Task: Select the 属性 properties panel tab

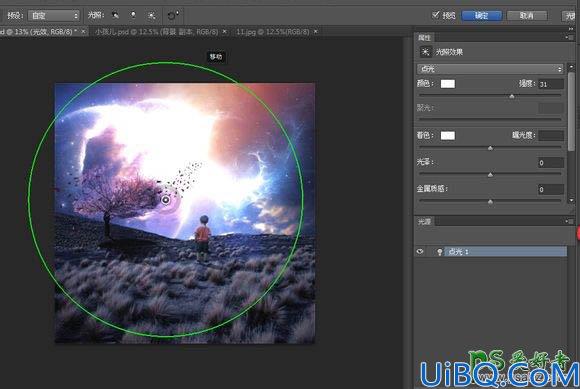Action: coord(424,37)
